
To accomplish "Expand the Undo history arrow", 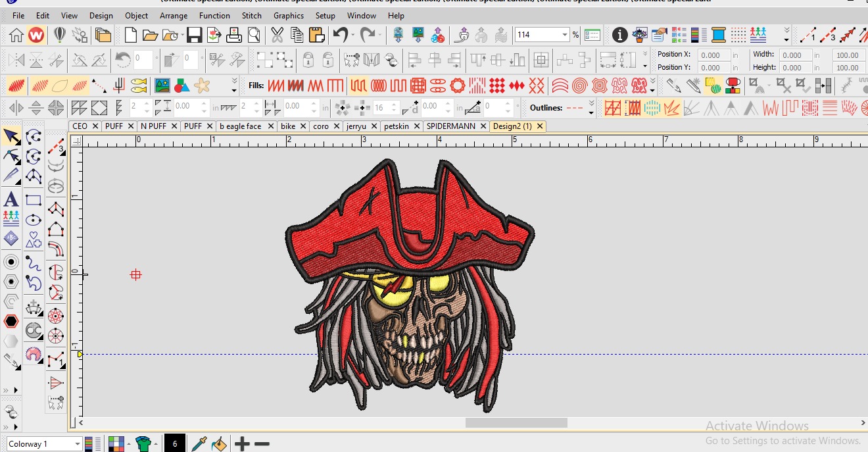I will coord(353,35).
